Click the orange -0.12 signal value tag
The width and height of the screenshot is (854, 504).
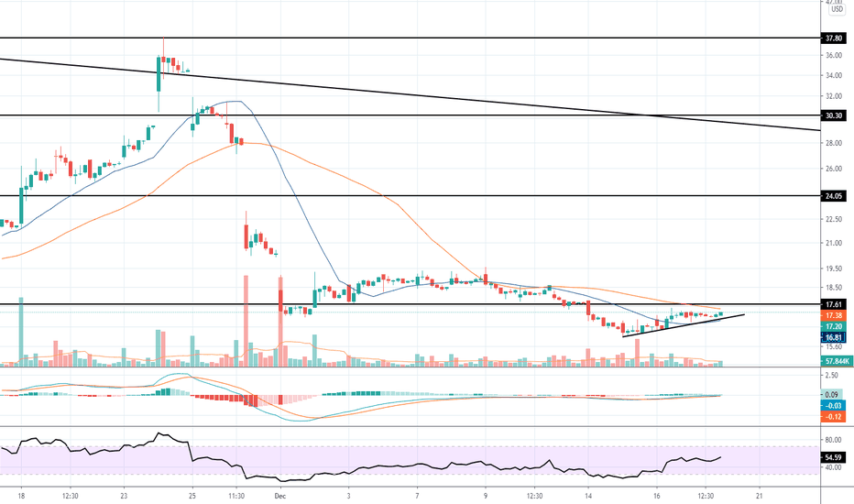point(833,417)
